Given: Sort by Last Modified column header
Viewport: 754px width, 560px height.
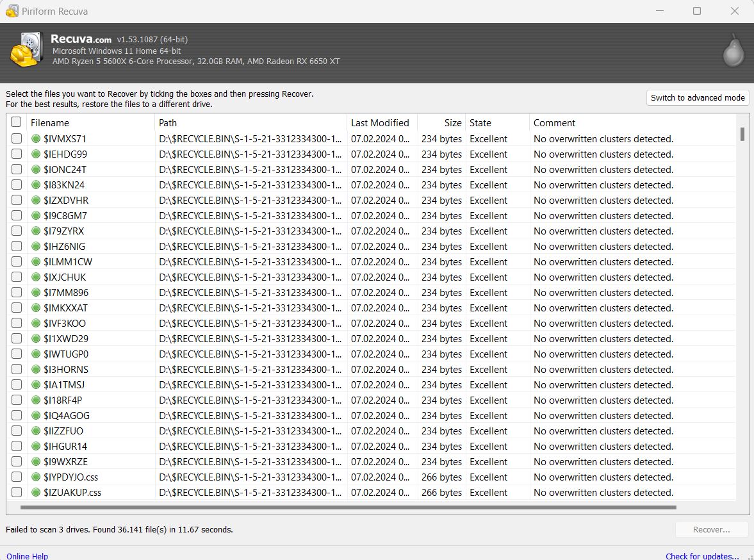Looking at the screenshot, I should tap(382, 122).
